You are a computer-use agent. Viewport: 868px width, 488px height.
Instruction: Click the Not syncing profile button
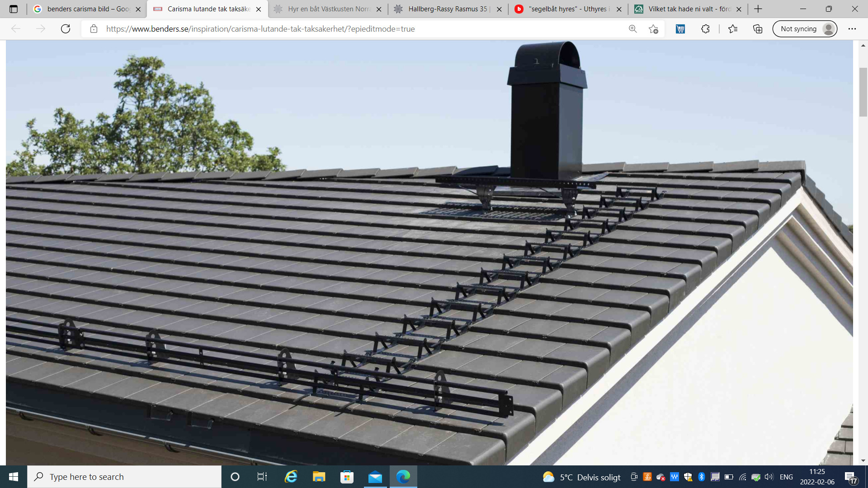[x=805, y=29]
